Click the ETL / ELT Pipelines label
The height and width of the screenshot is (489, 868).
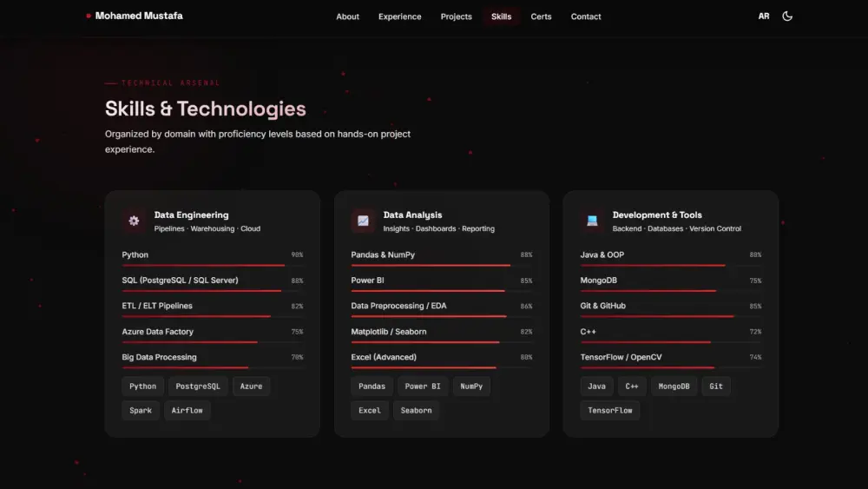click(156, 306)
